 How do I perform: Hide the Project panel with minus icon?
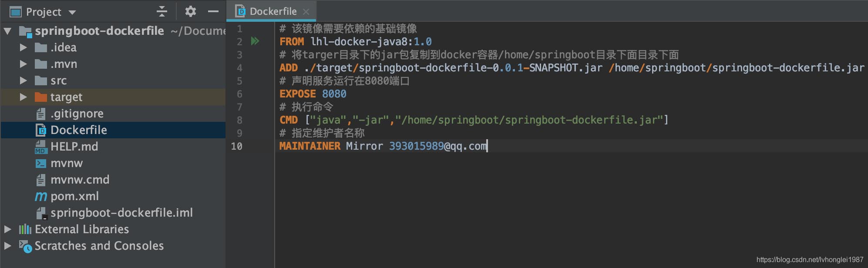pyautogui.click(x=213, y=11)
